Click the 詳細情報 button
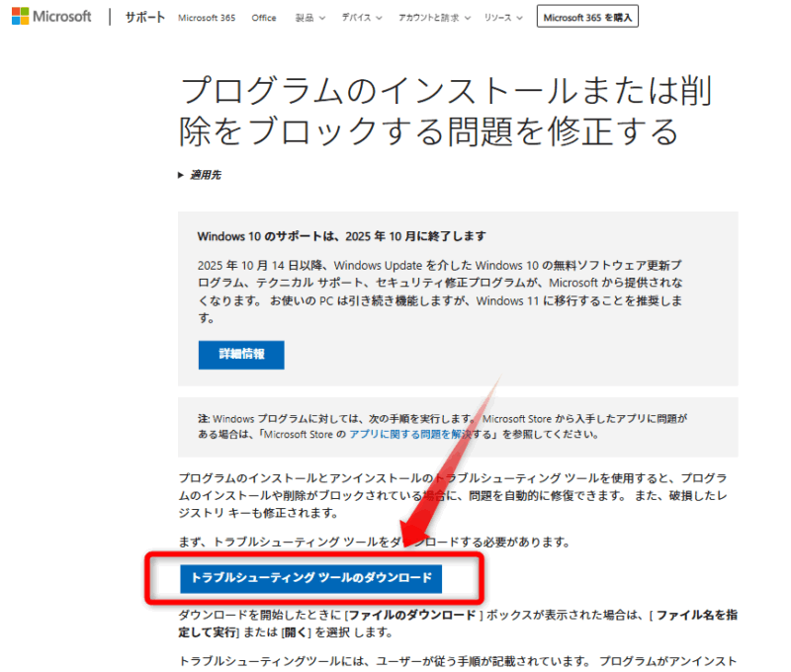 click(x=241, y=355)
